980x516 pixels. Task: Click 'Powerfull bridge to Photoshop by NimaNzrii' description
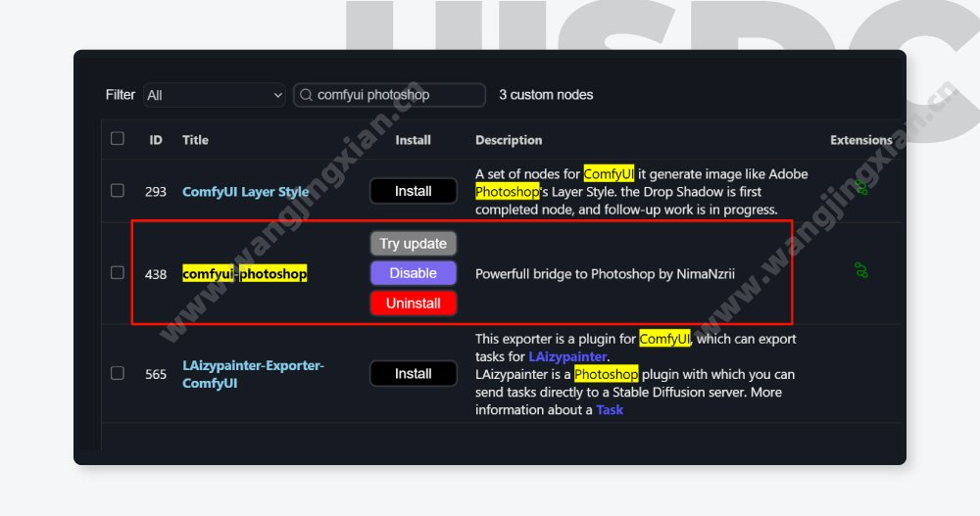pyautogui.click(x=605, y=273)
